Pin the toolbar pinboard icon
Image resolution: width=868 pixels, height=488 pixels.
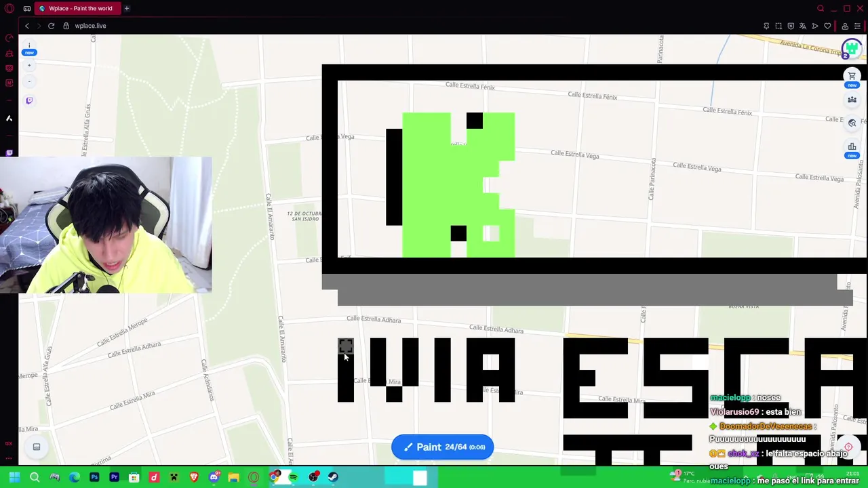pos(766,26)
